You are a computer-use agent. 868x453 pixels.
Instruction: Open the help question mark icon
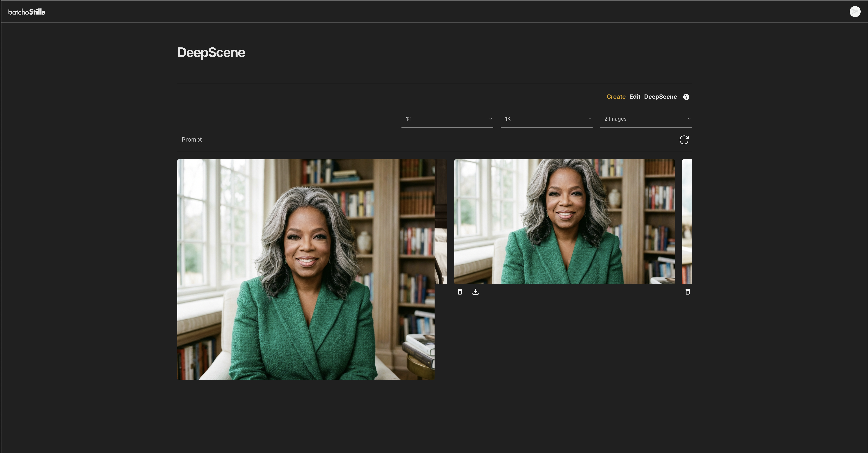[x=686, y=97]
